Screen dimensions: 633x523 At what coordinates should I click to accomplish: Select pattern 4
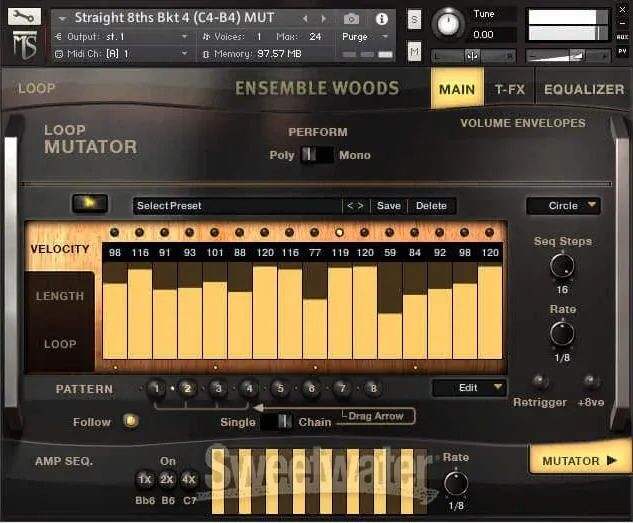(x=249, y=389)
